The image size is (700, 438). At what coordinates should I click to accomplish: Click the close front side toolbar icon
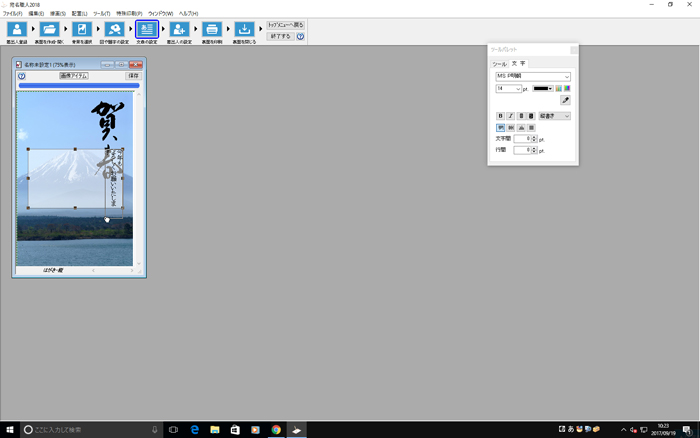(x=244, y=31)
